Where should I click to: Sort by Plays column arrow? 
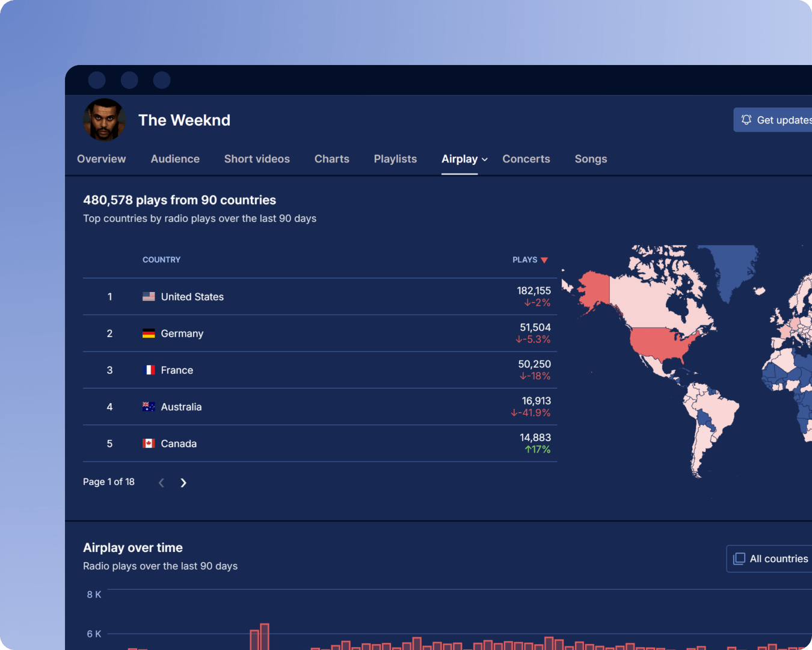tap(544, 260)
